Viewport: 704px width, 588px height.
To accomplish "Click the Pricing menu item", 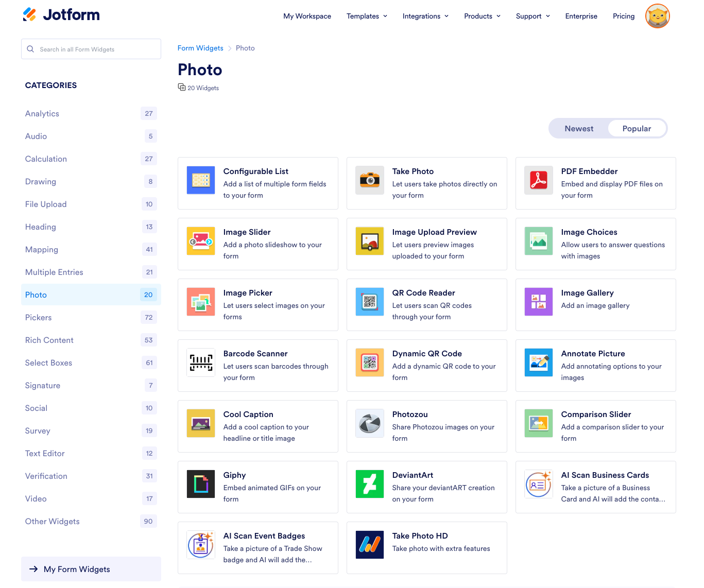I will coord(624,16).
